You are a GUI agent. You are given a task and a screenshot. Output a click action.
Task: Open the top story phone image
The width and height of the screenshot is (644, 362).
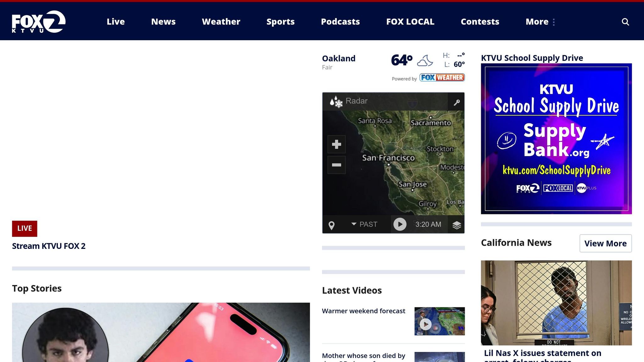(161, 332)
